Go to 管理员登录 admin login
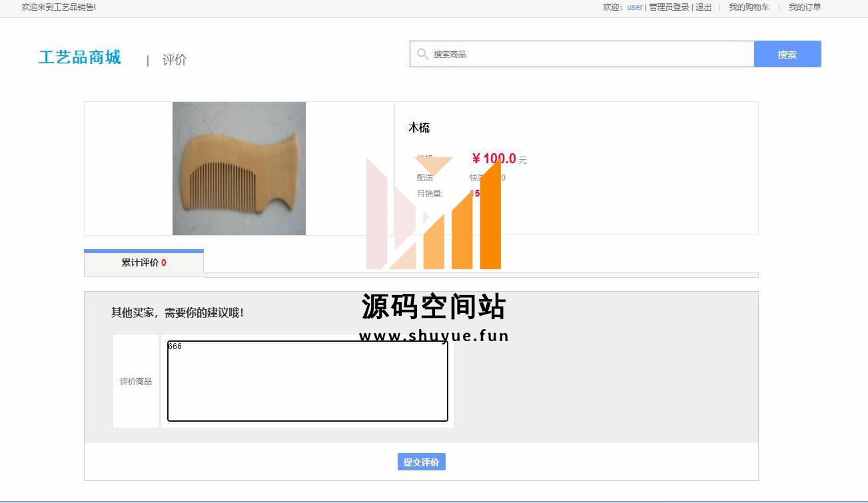This screenshot has width=868, height=503. point(669,7)
